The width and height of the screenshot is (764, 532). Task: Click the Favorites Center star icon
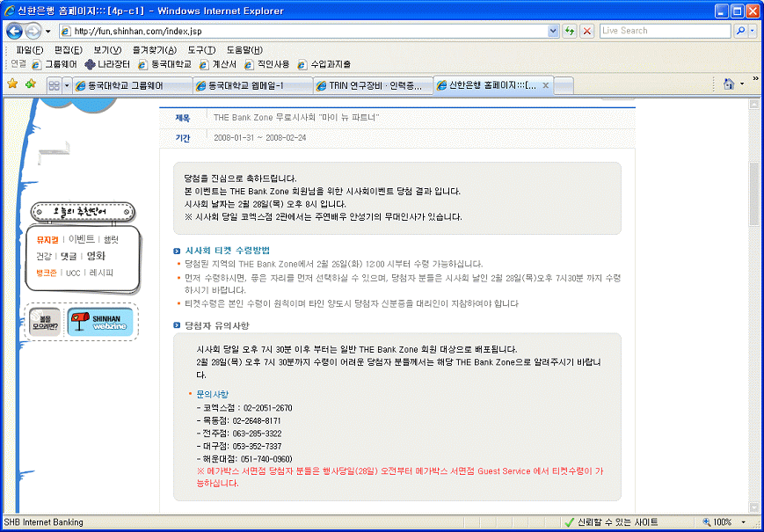click(12, 84)
